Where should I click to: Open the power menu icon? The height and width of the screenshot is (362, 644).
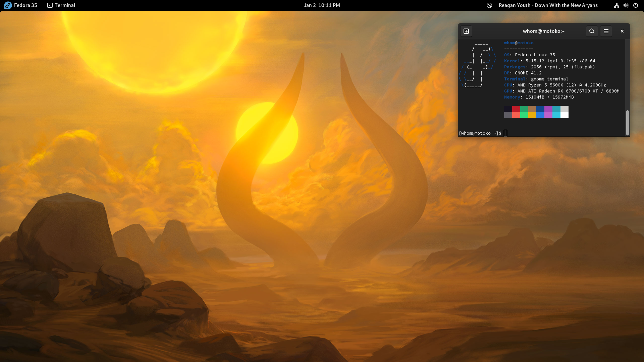pos(635,5)
